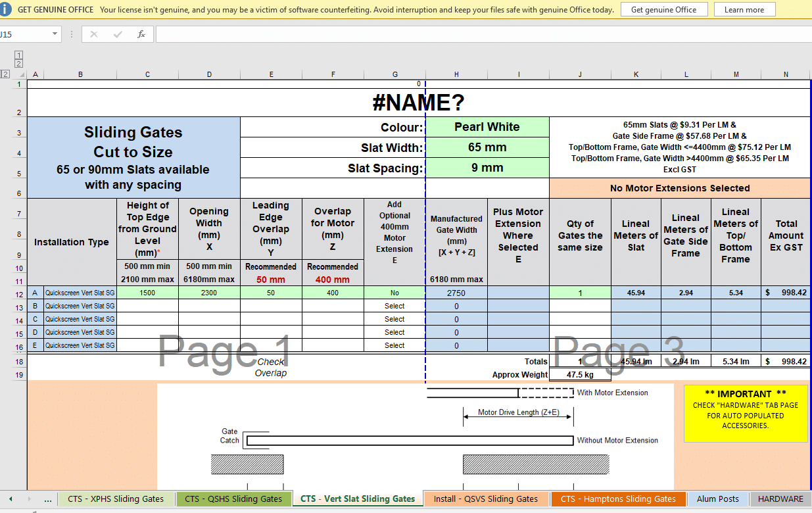Image resolution: width=812 pixels, height=513 pixels.
Task: Click the formula bar enter checkmark icon
Action: pos(118,34)
